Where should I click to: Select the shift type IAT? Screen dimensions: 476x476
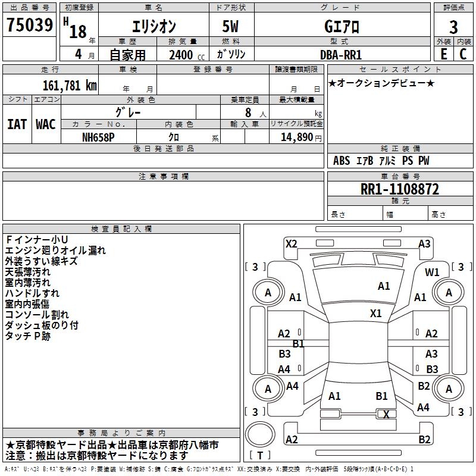(17, 124)
